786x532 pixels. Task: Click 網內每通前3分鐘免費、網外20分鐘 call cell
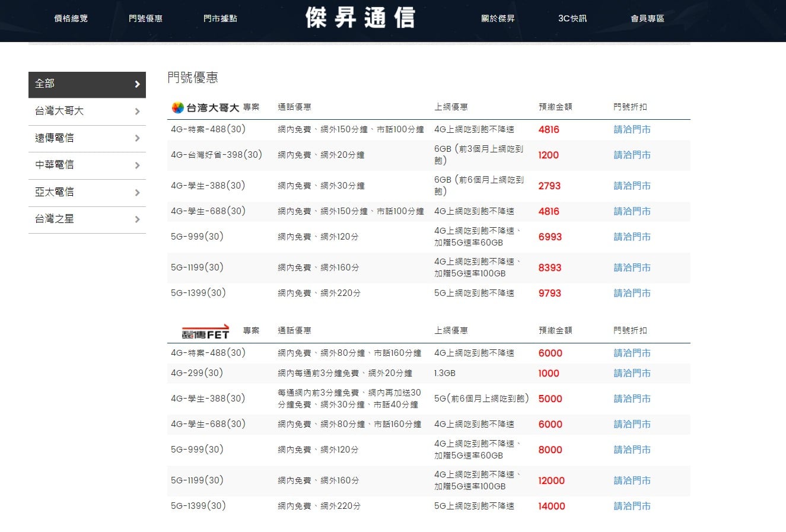coord(345,373)
